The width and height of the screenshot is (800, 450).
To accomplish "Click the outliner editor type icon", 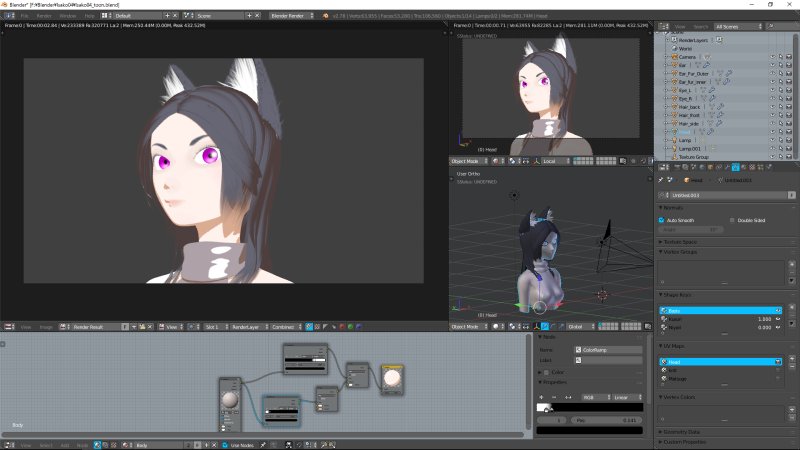I will 662,27.
